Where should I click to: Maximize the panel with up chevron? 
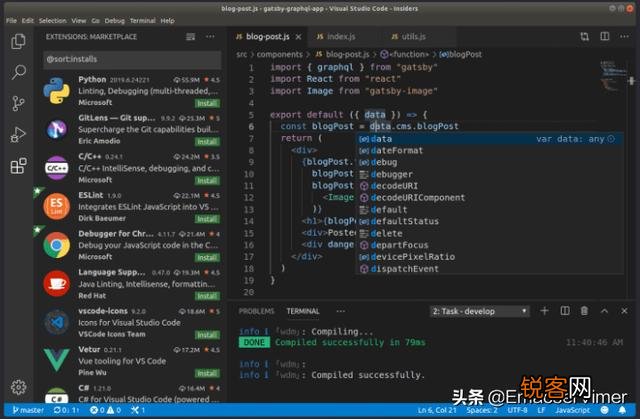click(604, 311)
